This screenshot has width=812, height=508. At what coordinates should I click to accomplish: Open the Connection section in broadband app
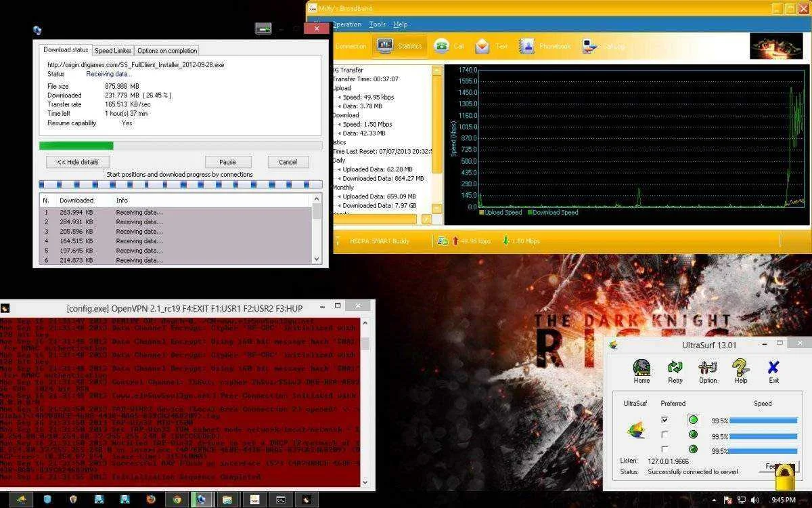pos(351,46)
